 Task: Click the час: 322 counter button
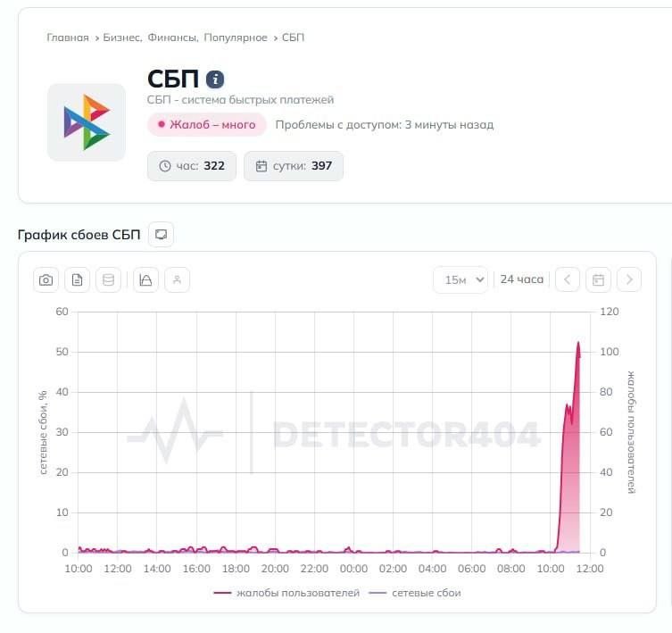192,166
